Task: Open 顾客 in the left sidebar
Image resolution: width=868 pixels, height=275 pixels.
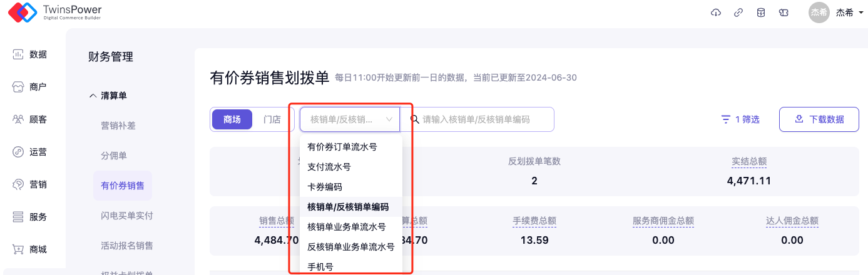Action: coord(30,119)
